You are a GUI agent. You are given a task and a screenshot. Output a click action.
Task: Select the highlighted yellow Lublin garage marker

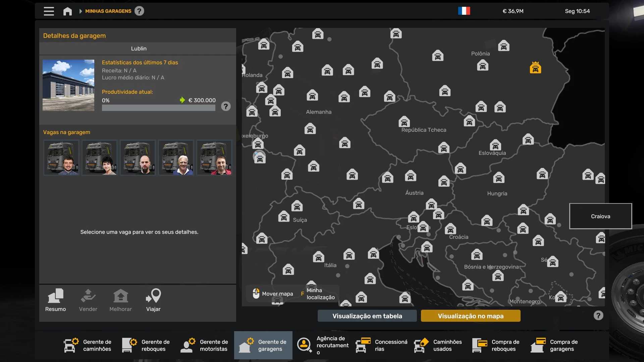[535, 68]
